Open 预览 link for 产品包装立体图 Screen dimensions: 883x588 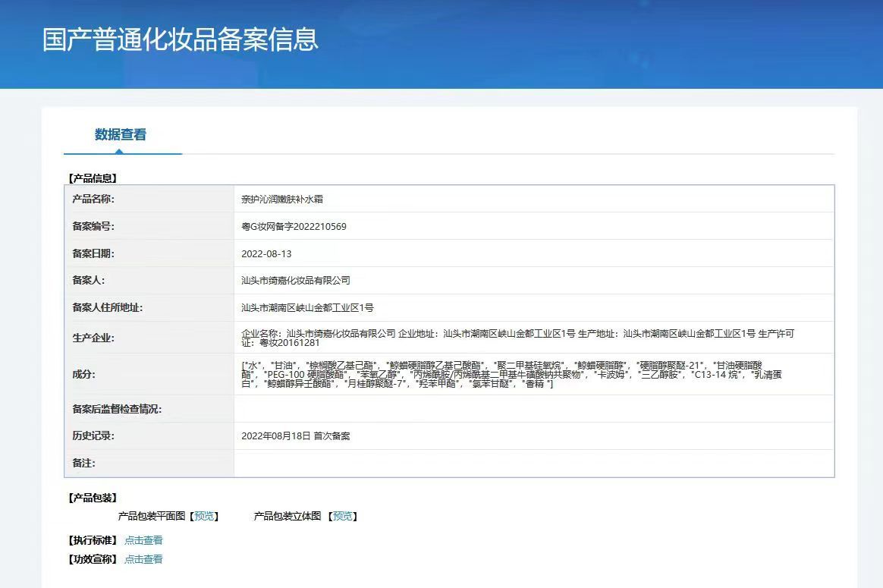click(x=342, y=516)
